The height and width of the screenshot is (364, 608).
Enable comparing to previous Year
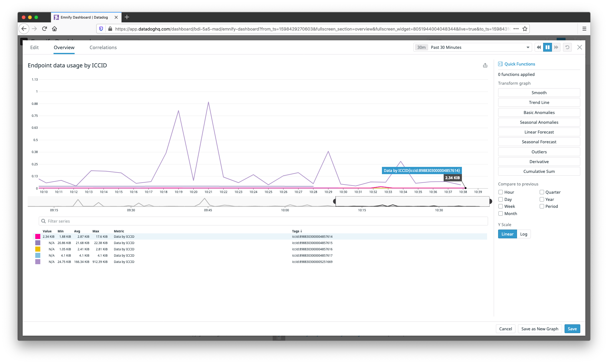pyautogui.click(x=542, y=199)
